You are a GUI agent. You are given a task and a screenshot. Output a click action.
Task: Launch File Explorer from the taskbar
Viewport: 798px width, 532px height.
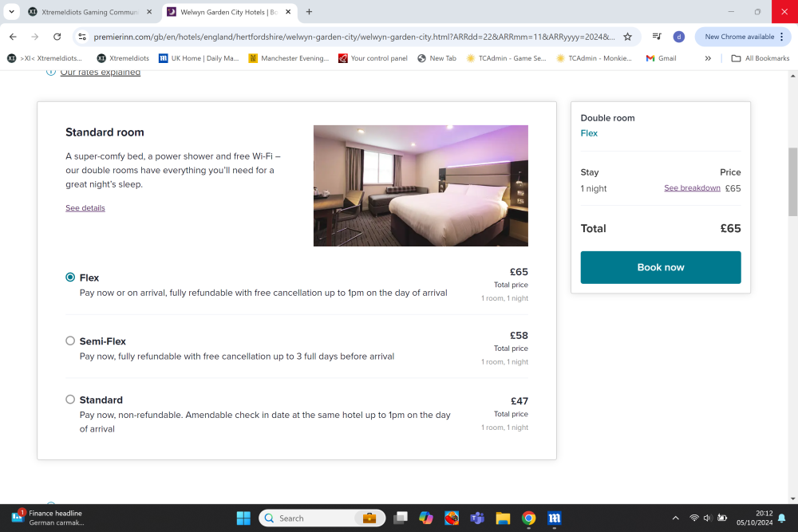503,518
